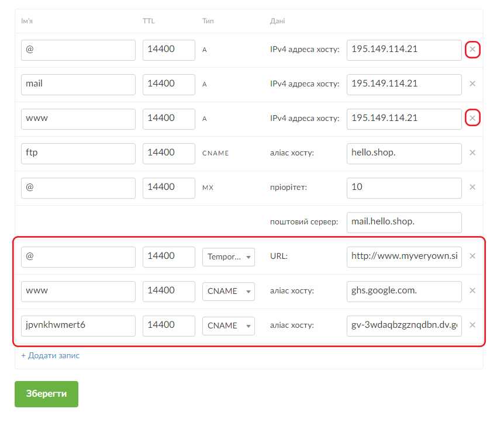
Task: Click the ftp host name field
Action: (x=78, y=153)
